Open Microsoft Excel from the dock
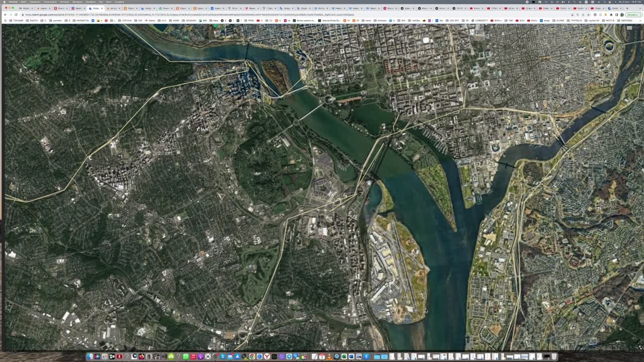Image resolution: width=644 pixels, height=362 pixels. coord(344,356)
